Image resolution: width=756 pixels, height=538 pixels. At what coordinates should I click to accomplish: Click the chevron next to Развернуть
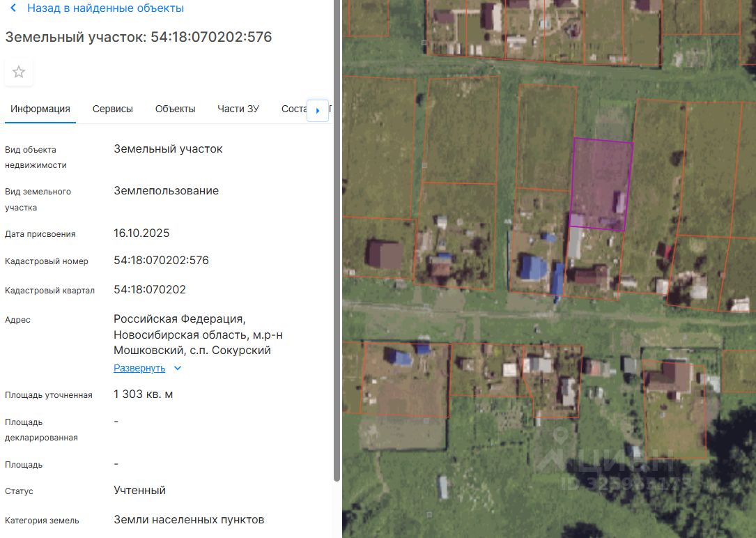178,369
